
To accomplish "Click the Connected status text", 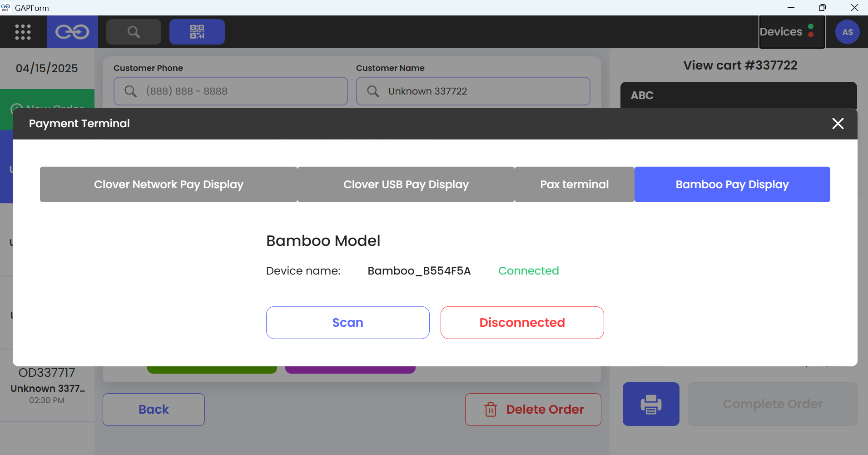I will [529, 271].
